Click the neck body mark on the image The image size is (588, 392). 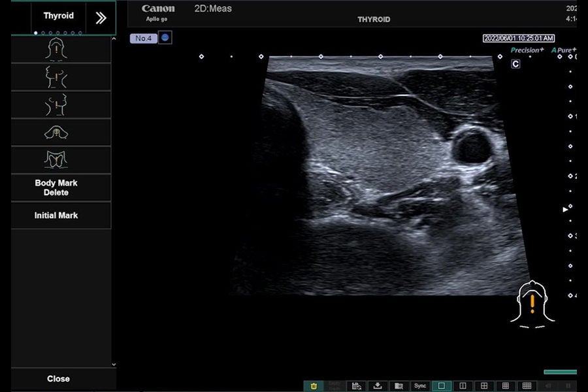click(532, 304)
